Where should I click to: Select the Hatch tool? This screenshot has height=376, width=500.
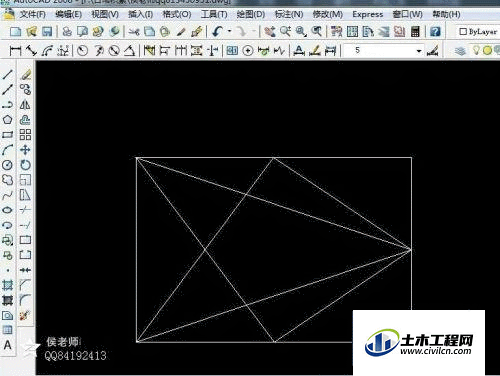(x=7, y=285)
